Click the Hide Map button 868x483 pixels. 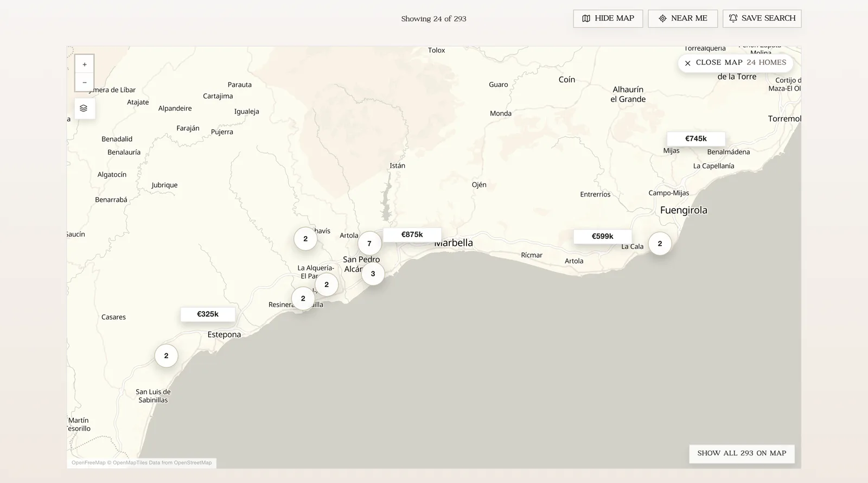point(608,18)
